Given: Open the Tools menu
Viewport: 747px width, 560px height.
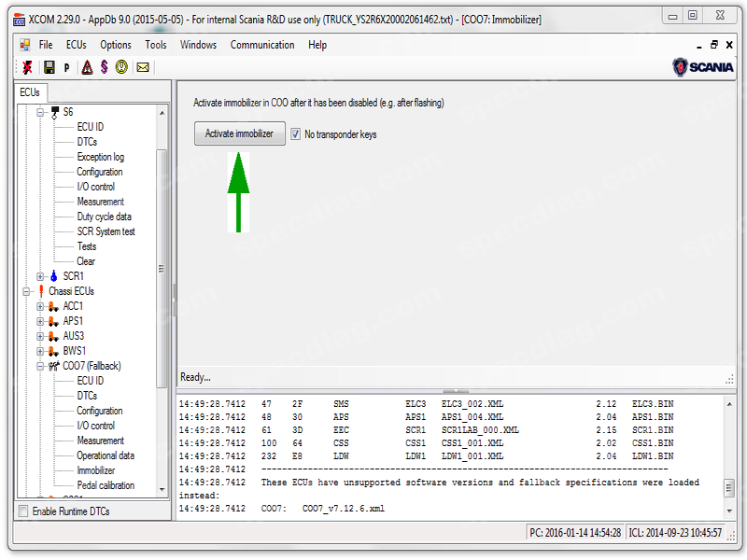Looking at the screenshot, I should [156, 45].
